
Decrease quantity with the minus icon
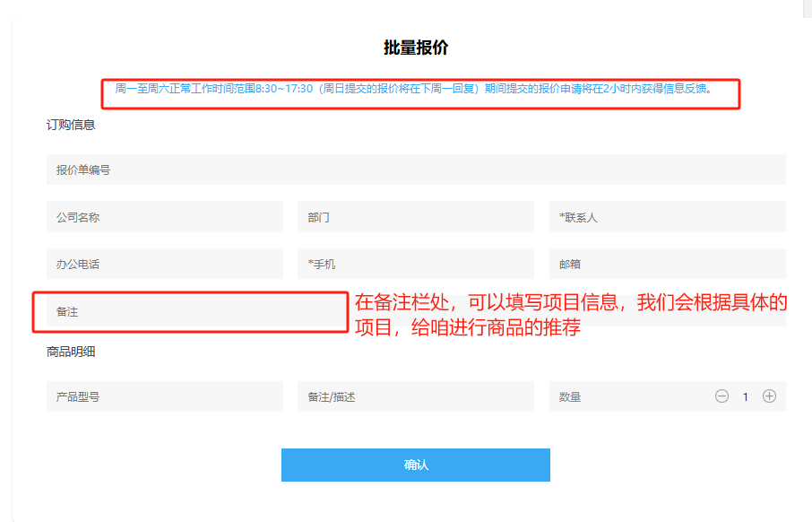tap(721, 396)
